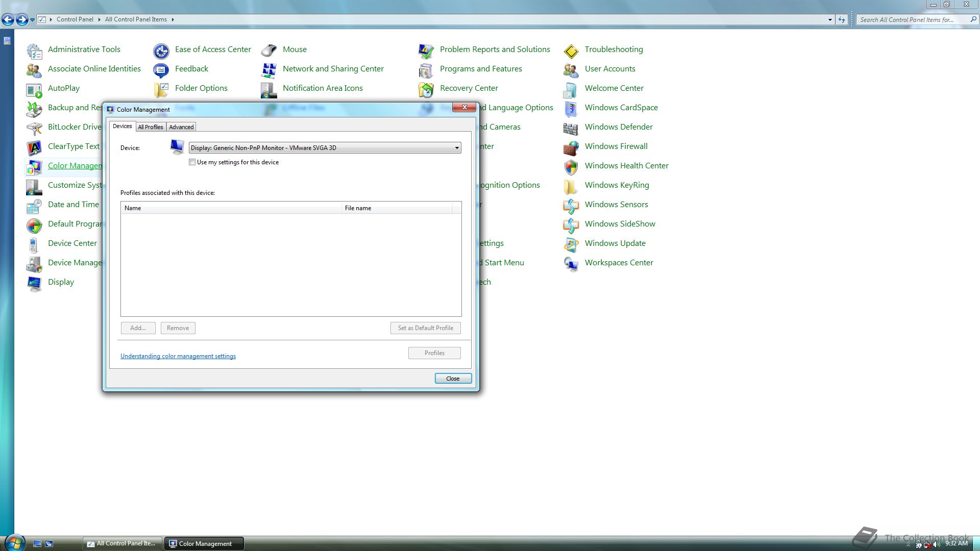
Task: Refresh the Control Panel view
Action: click(842, 20)
